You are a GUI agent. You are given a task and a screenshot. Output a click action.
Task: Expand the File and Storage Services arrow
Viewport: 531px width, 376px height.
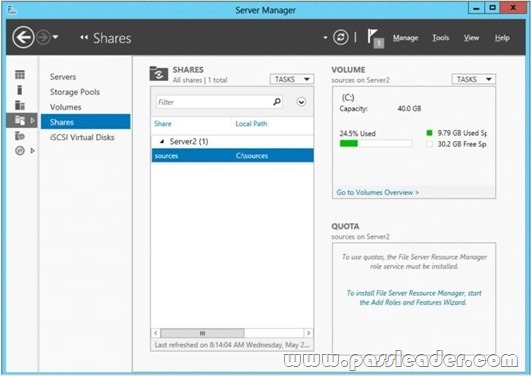tap(33, 120)
